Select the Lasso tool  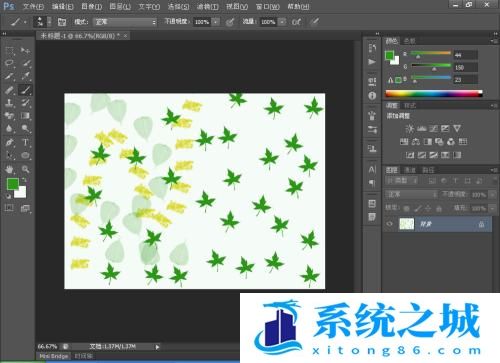(x=10, y=63)
